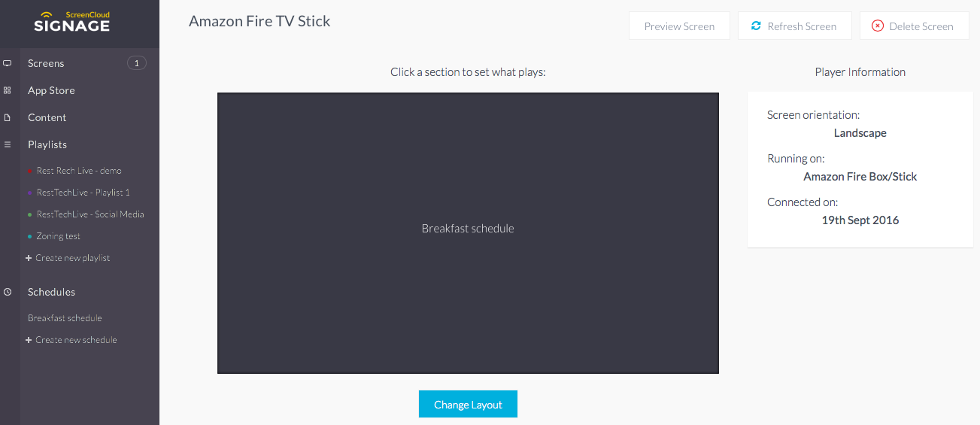Click the Playlists list icon
This screenshot has height=425, width=980.
(x=8, y=144)
